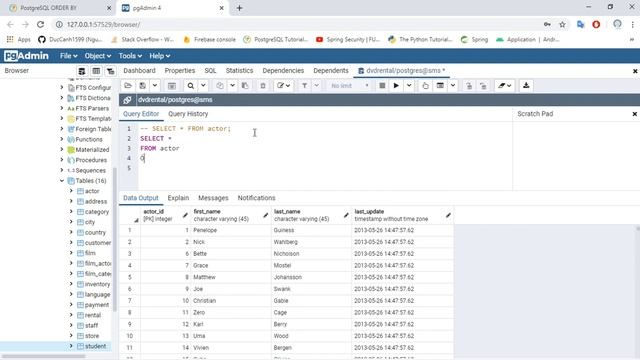Open the Messages results tab
This screenshot has width=640, height=360.
point(213,198)
